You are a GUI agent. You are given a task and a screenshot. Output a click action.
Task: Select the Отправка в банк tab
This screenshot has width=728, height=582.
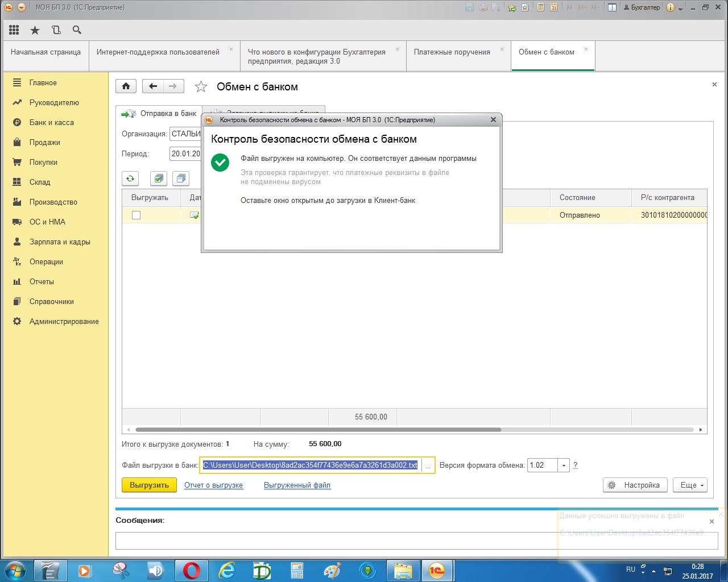pos(159,114)
